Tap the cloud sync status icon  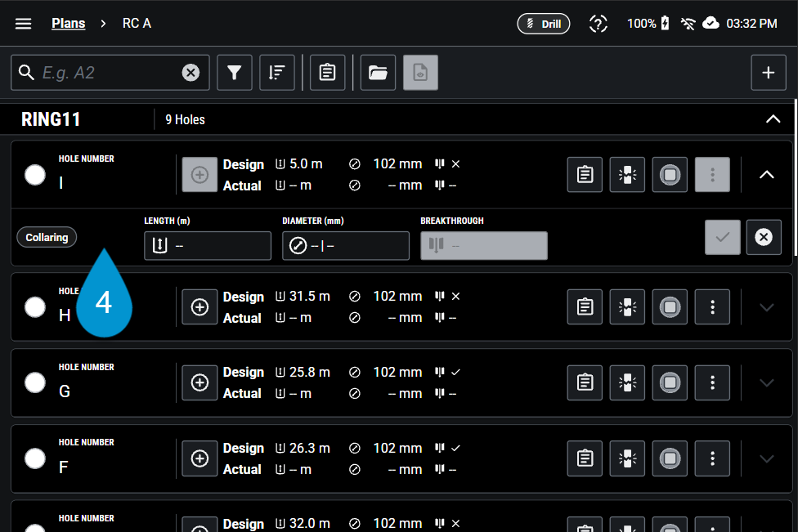(711, 24)
